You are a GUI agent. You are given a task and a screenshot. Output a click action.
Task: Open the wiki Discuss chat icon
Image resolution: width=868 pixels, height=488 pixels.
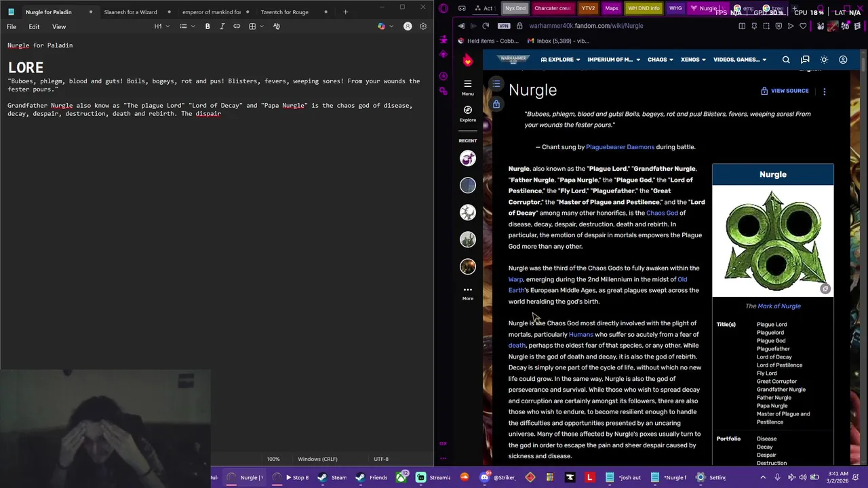(805, 60)
